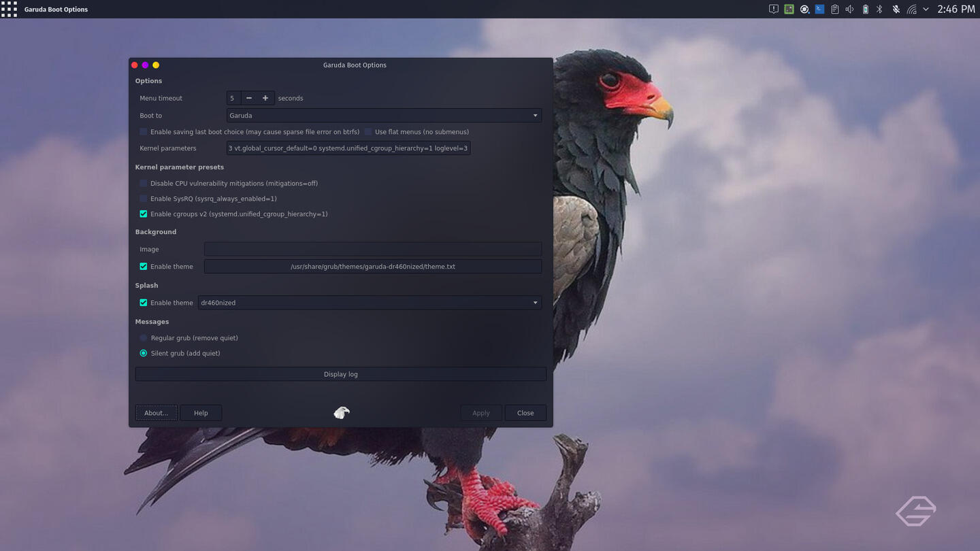Open the application launcher grid icon
The height and width of the screenshot is (551, 980).
9,9
